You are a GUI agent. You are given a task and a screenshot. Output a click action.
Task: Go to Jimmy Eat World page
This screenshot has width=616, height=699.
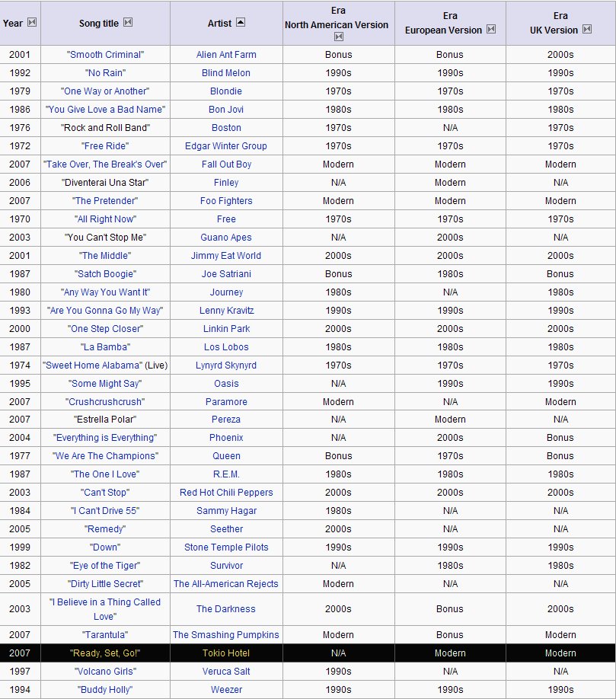[x=226, y=255]
